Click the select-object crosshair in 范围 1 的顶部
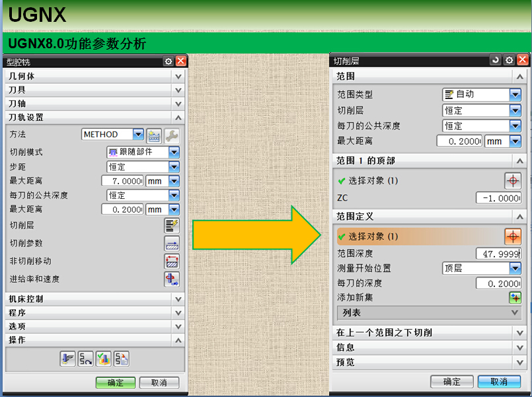Viewport: 532px width, 397px height. [x=513, y=181]
